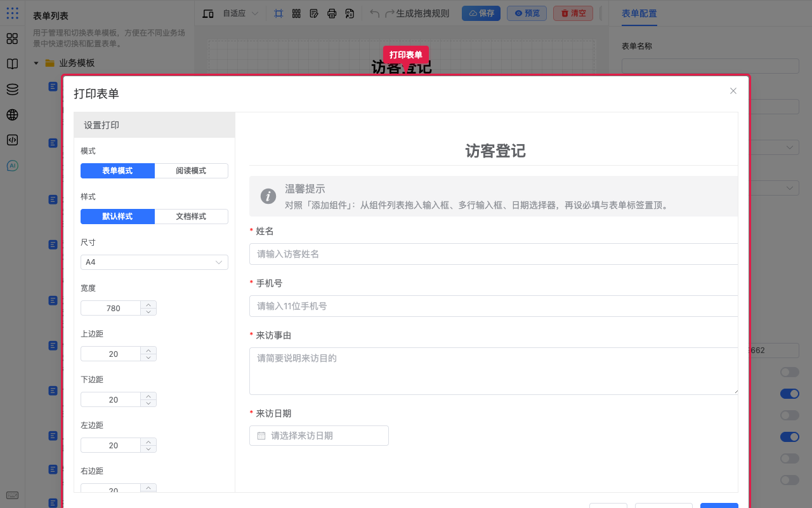Click the undo arrow icon
Viewport: 812px width, 508px height.
pos(375,13)
